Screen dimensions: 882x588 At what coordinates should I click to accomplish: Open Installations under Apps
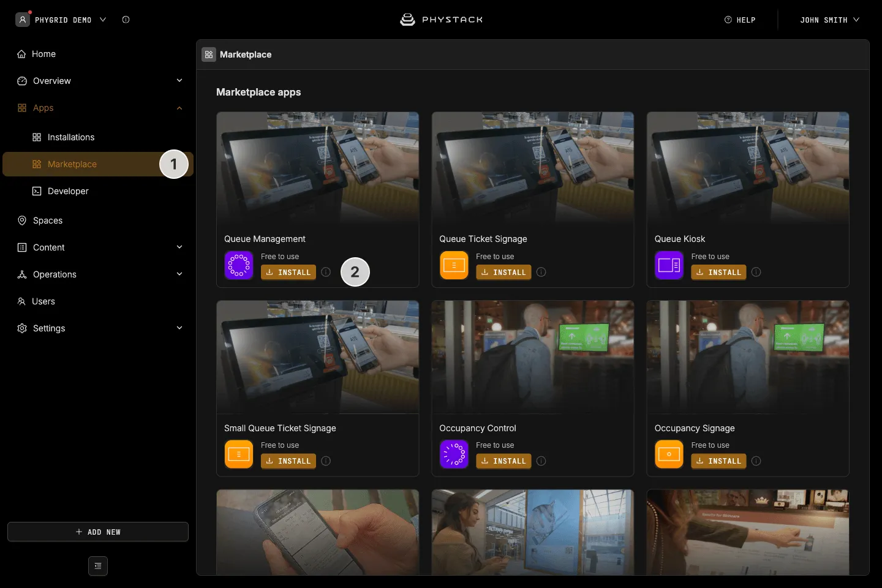pyautogui.click(x=98, y=137)
